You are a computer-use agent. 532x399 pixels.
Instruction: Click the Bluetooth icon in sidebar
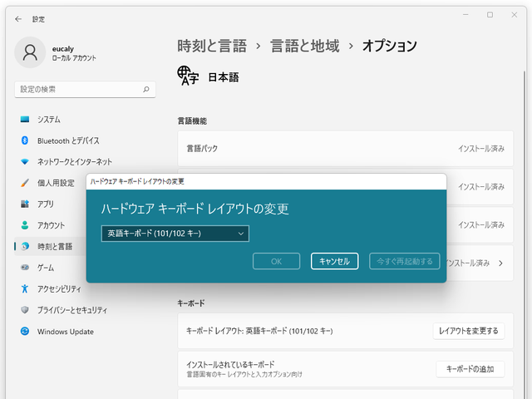coord(25,140)
